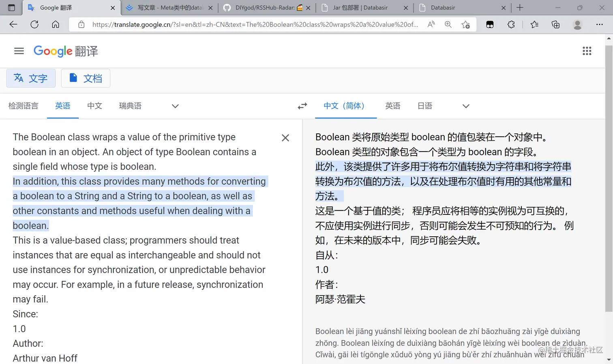
Task: Click the address bar URL
Action: pyautogui.click(x=255, y=24)
